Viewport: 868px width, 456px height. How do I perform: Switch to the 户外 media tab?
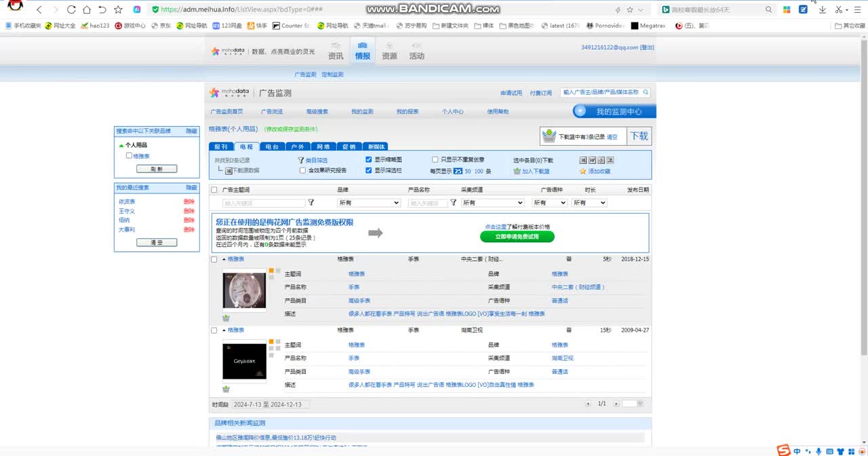tap(298, 147)
